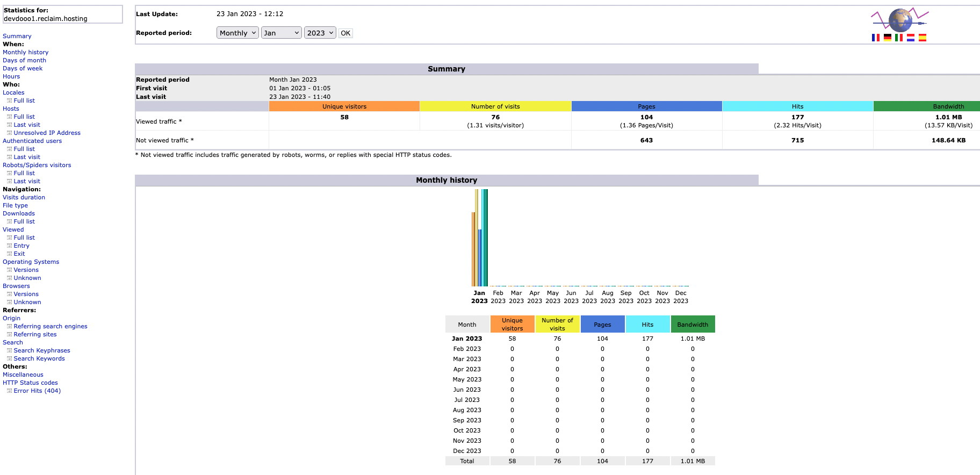Image resolution: width=980 pixels, height=475 pixels.
Task: Open the Viewed link
Action: pyautogui.click(x=13, y=229)
